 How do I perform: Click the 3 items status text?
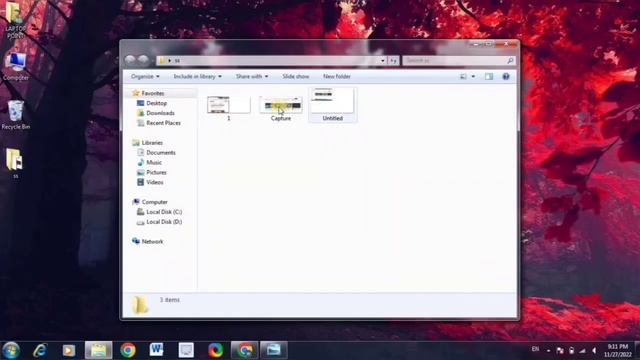click(169, 300)
